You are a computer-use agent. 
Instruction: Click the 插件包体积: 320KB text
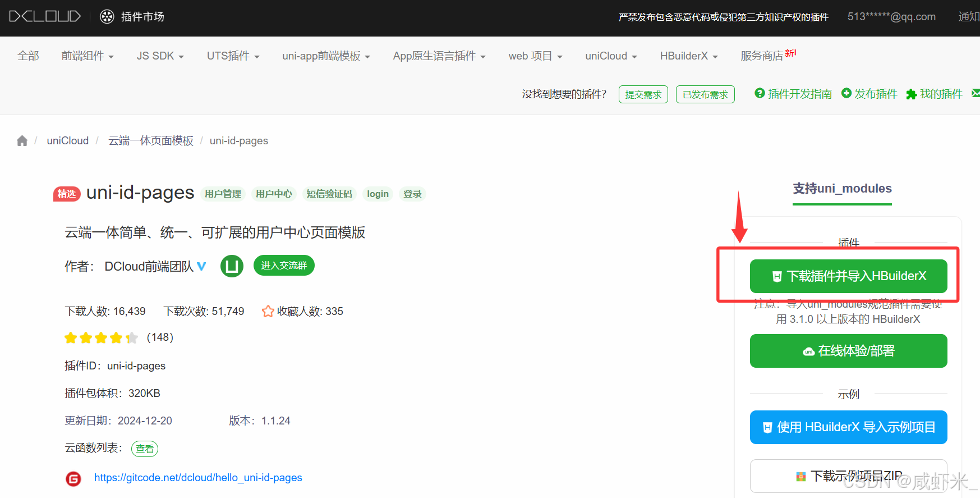point(112,394)
